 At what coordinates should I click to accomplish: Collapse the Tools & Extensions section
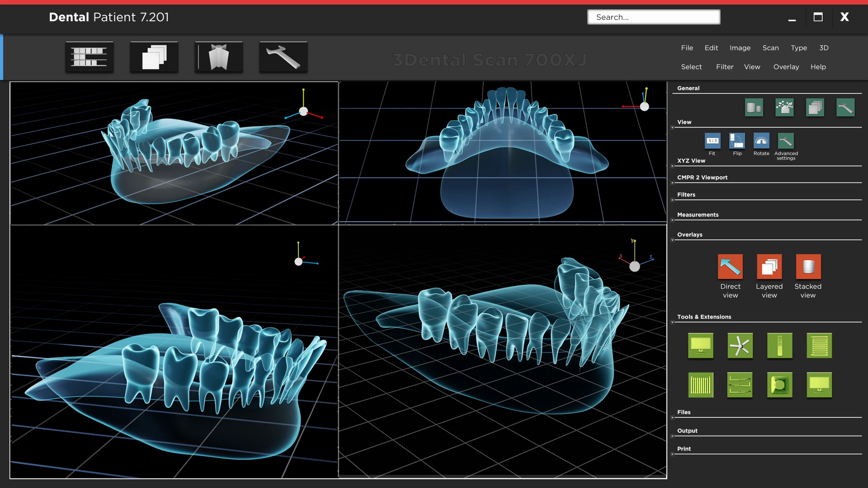point(673,322)
